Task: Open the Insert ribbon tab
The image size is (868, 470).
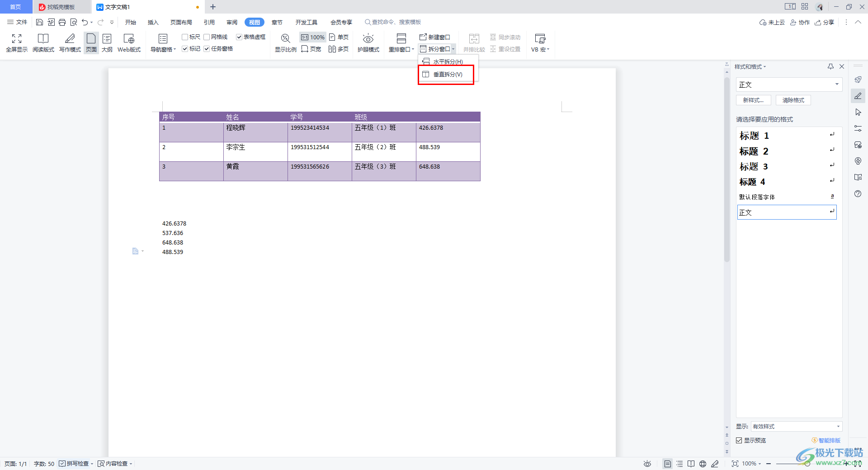Action: 153,22
